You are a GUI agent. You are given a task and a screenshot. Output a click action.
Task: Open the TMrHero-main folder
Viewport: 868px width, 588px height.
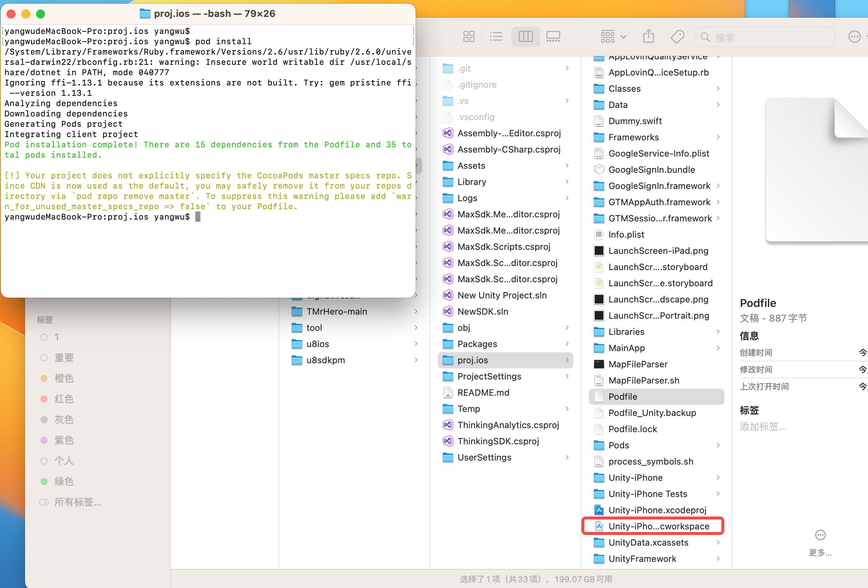pos(354,312)
